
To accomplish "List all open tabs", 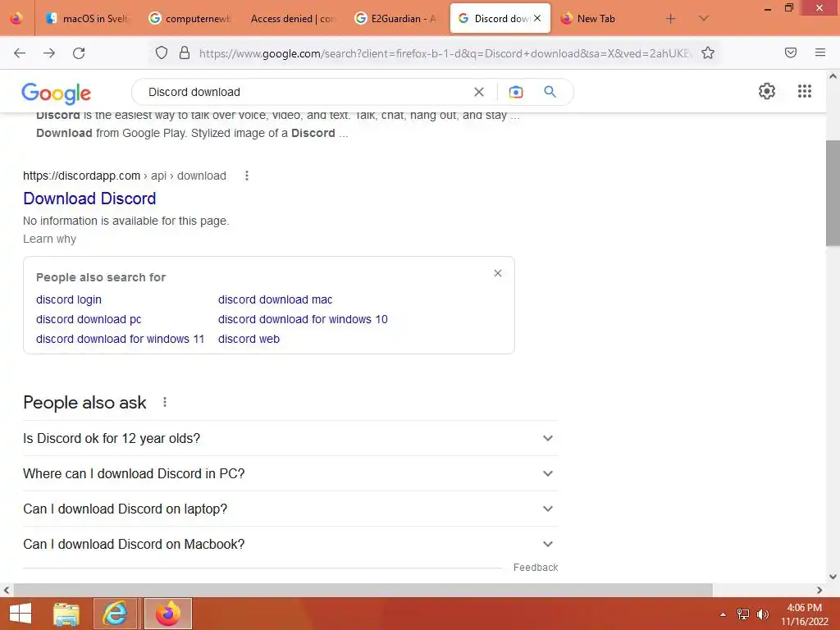I will coord(704,19).
